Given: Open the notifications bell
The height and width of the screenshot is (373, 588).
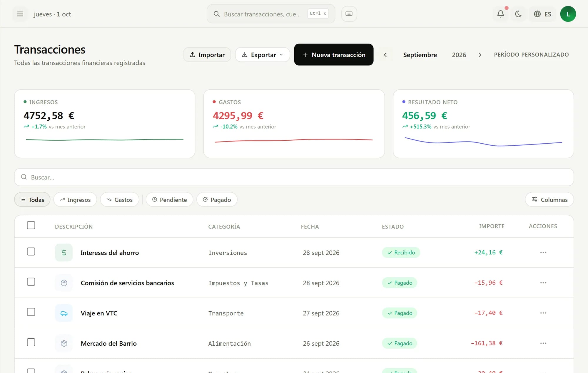Looking at the screenshot, I should [x=500, y=14].
